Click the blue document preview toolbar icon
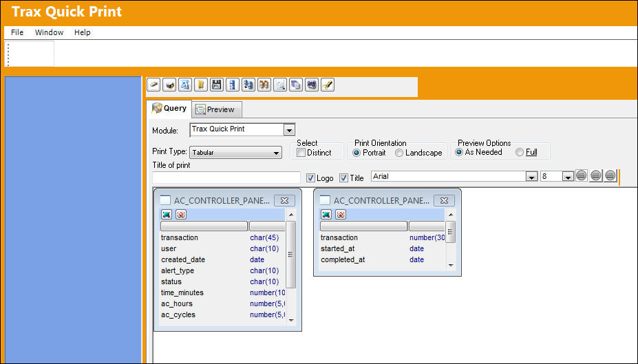 (x=185, y=85)
